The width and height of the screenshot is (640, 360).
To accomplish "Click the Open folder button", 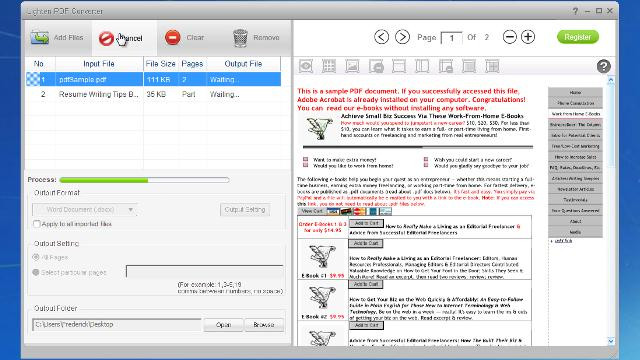I will pos(223,325).
